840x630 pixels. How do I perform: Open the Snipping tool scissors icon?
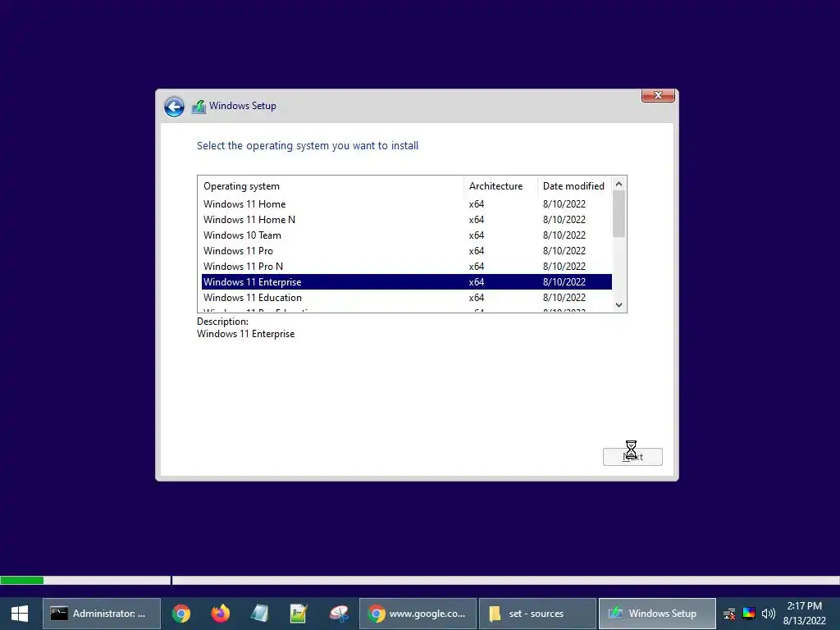click(x=339, y=614)
